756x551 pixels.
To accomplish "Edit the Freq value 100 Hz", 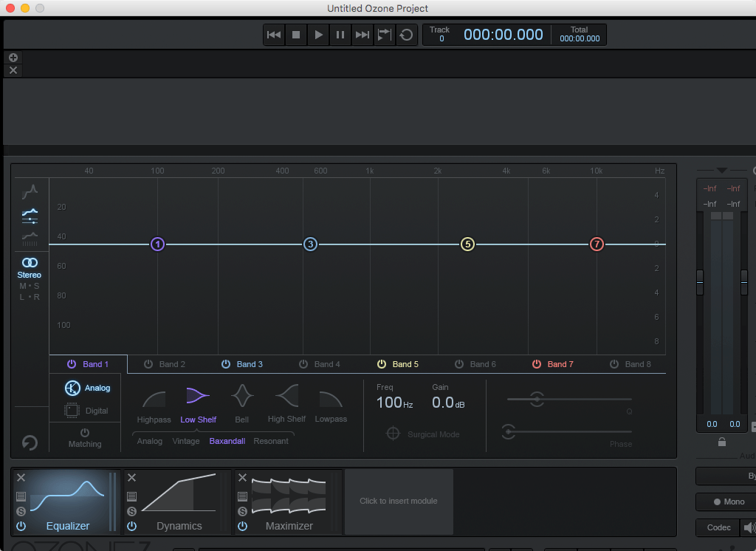I will (x=394, y=403).
